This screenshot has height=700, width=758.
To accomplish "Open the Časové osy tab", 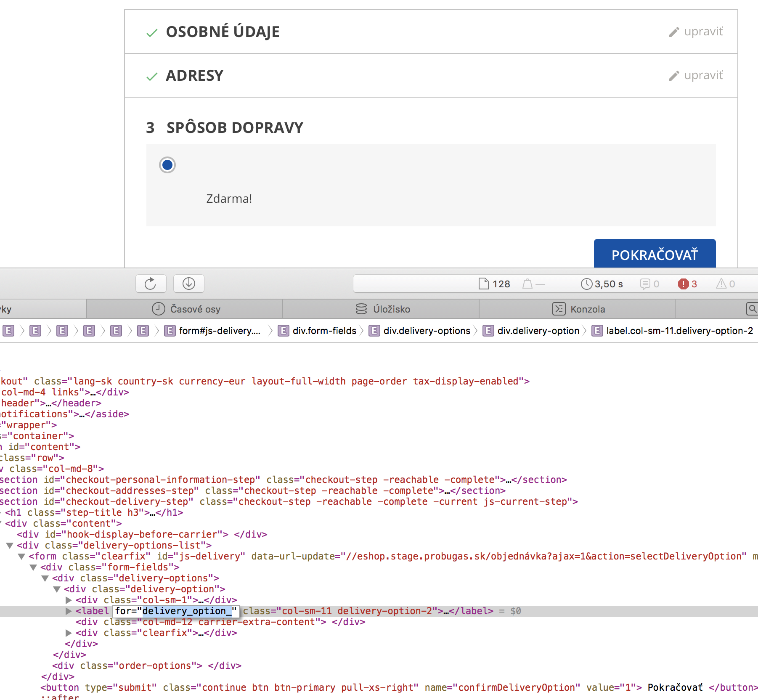I will click(185, 309).
